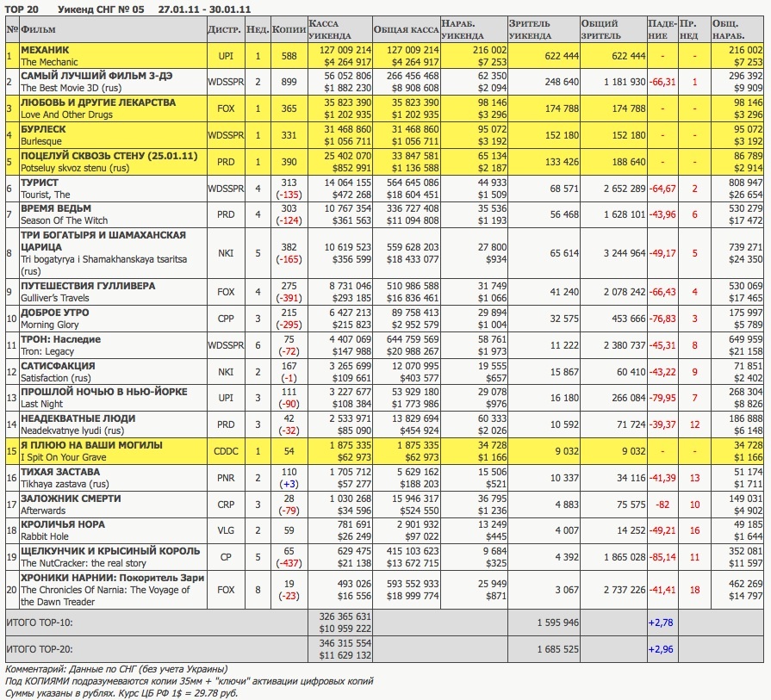This screenshot has width=771, height=700.
Task: Click the Дистр. column header
Action: [224, 29]
